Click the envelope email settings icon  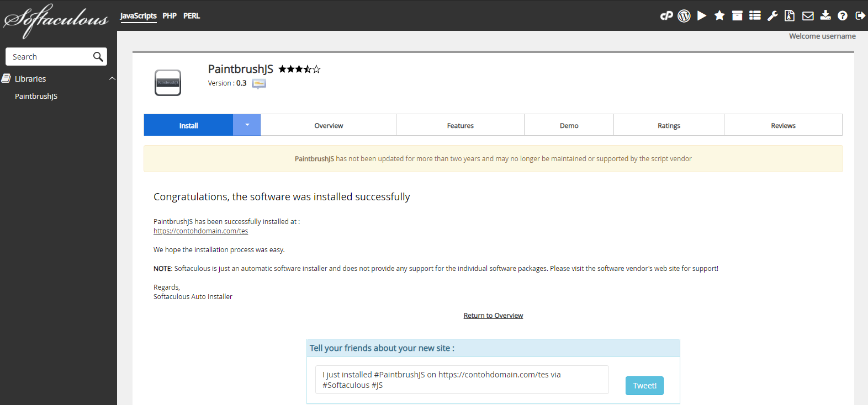[x=808, y=15]
